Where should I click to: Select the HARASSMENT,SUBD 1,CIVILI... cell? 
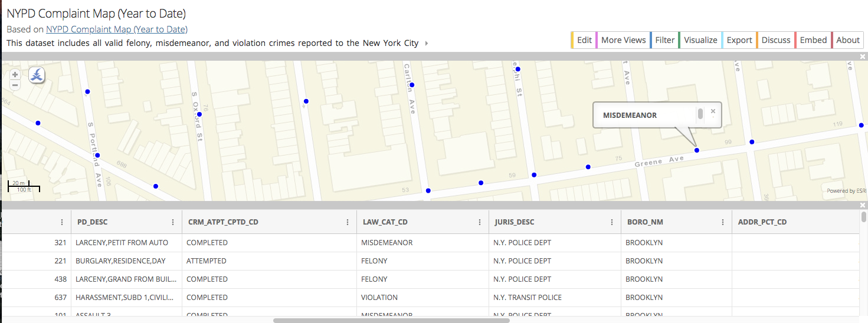tap(126, 298)
